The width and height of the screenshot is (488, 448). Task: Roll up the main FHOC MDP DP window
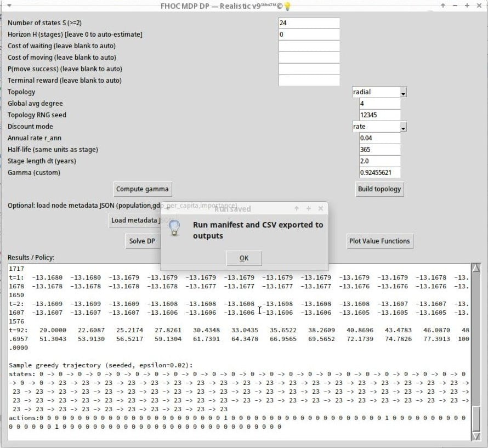[443, 5]
